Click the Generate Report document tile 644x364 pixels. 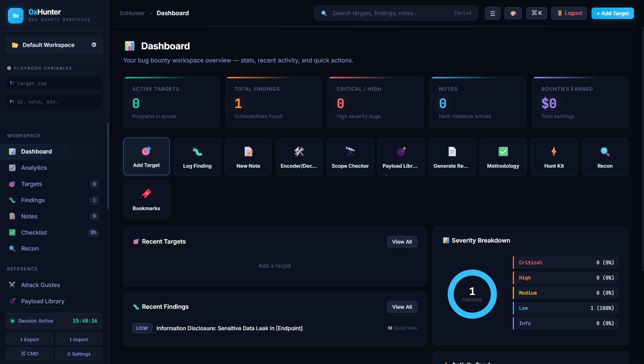point(452,157)
